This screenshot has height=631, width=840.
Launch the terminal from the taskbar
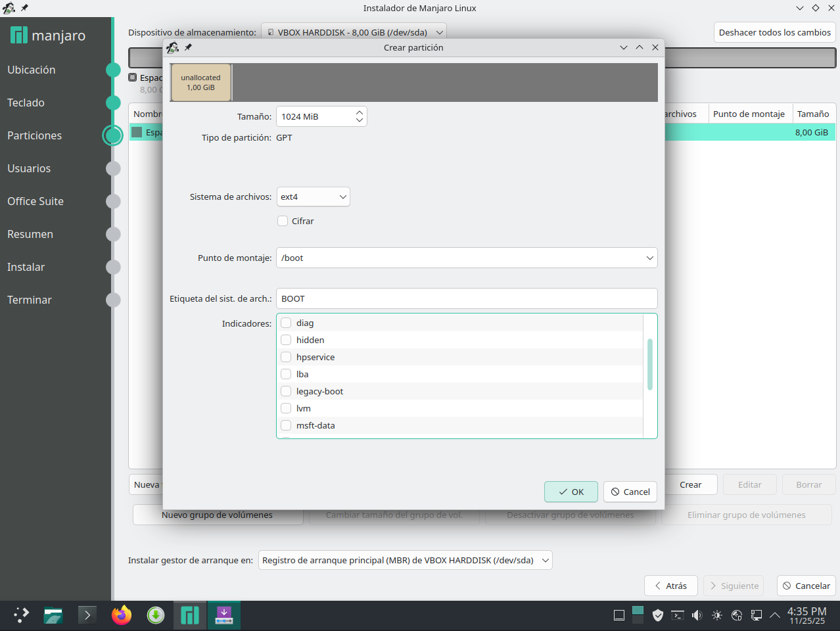[x=87, y=615]
